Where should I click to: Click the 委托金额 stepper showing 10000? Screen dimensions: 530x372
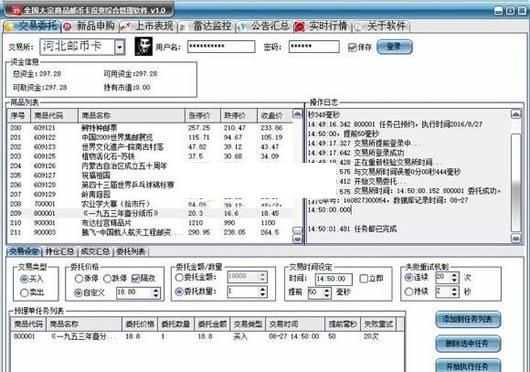pos(247,277)
